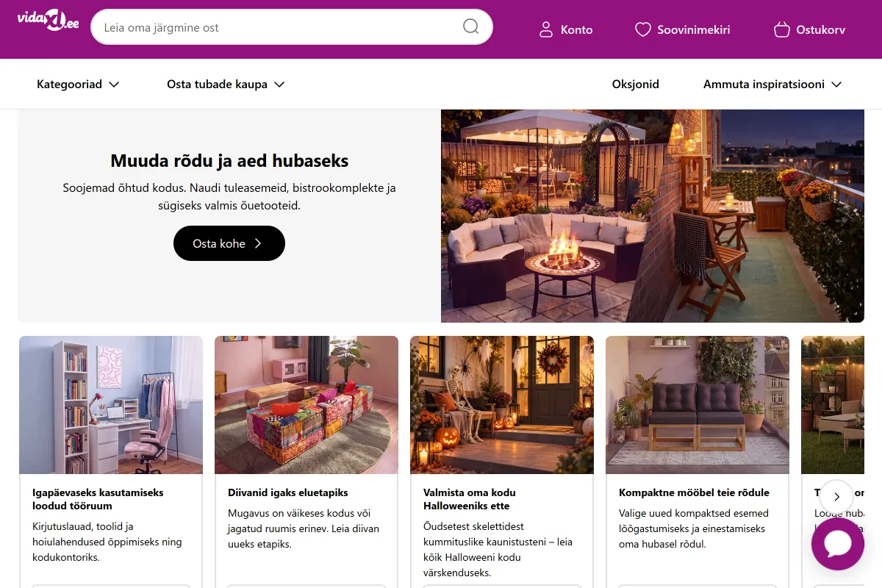Image resolution: width=882 pixels, height=588 pixels.
Task: Open the Soovinimekiri link text
Action: 694,30
